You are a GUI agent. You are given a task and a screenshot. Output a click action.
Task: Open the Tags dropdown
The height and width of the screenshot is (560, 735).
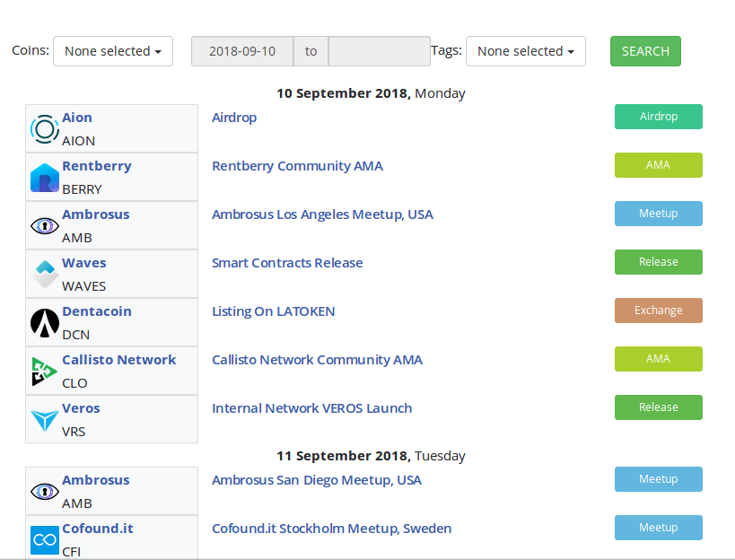(526, 51)
